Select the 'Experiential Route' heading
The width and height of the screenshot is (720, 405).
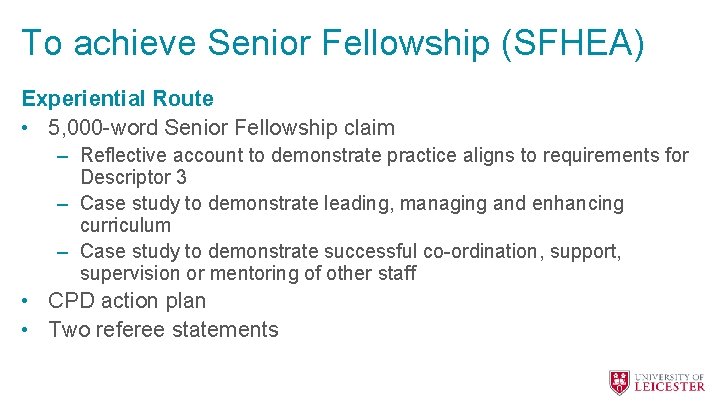117,98
